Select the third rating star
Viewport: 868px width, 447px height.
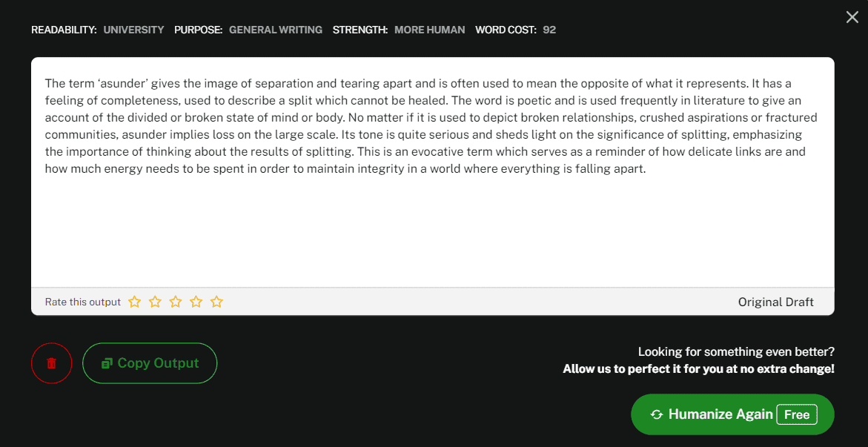point(176,302)
